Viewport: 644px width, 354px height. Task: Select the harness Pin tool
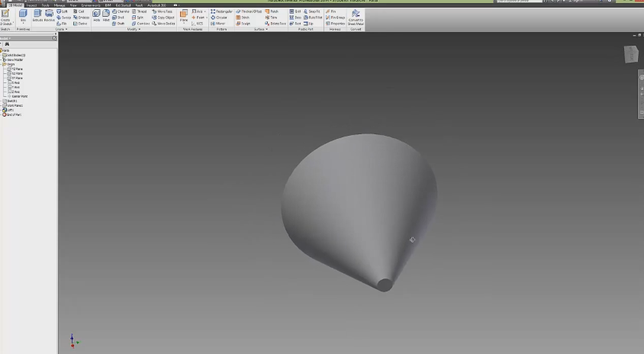[330, 11]
